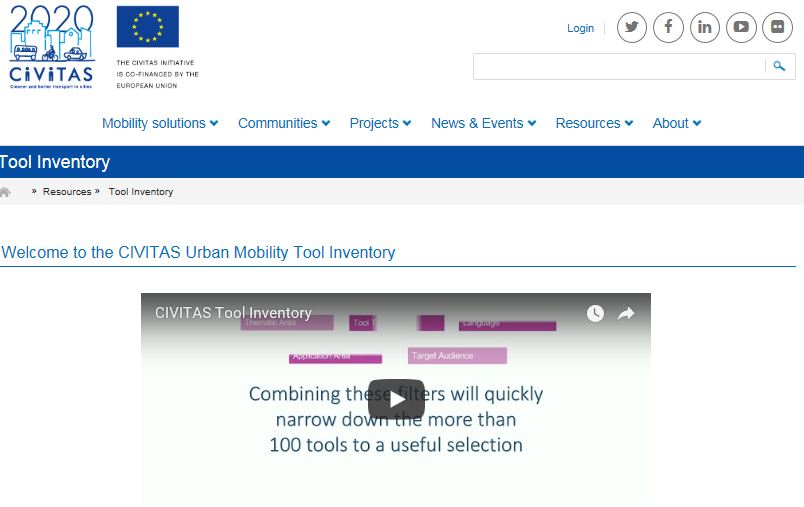This screenshot has width=804, height=507.
Task: Click the European Union flag image
Action: point(148,27)
